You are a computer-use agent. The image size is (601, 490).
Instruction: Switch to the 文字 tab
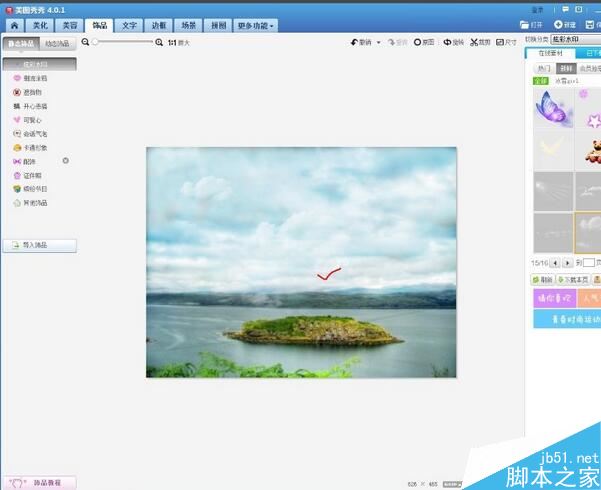point(129,26)
